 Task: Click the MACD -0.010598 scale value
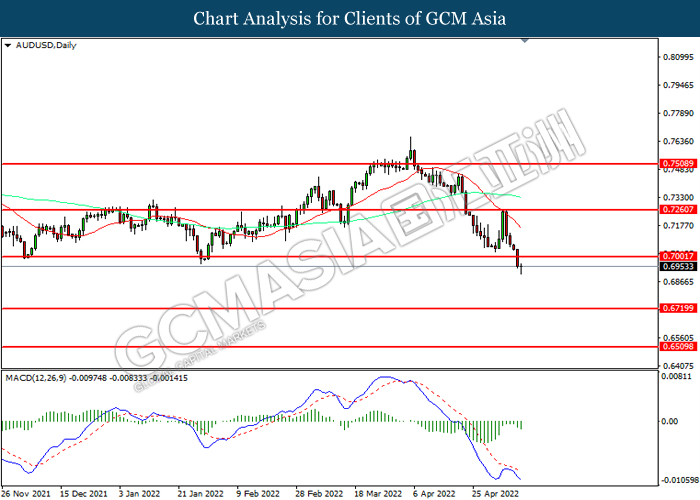(x=680, y=480)
